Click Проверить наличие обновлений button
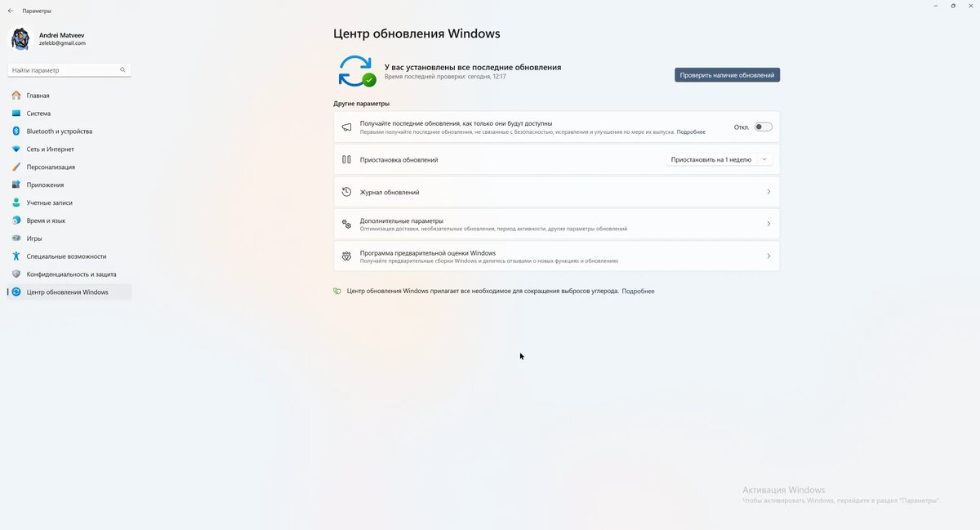Screen dimensions: 980x530 point(727,75)
